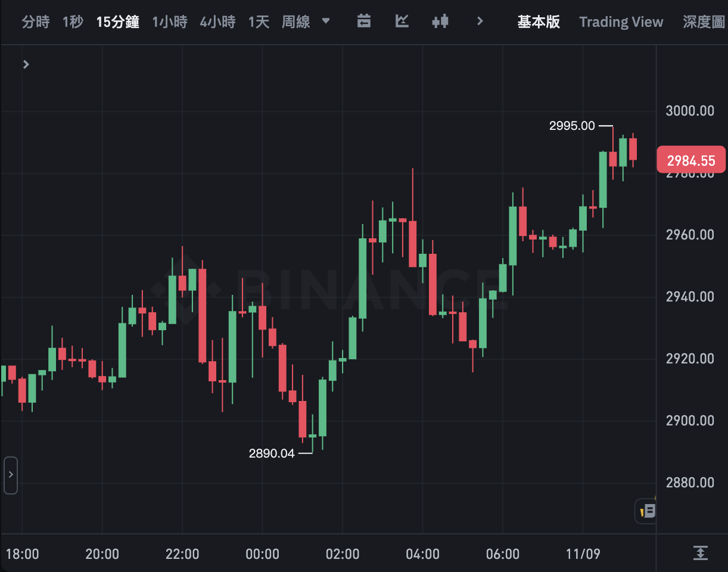This screenshot has height=572, width=728.
Task: Switch to 周線 weekly interval
Action: [x=296, y=23]
